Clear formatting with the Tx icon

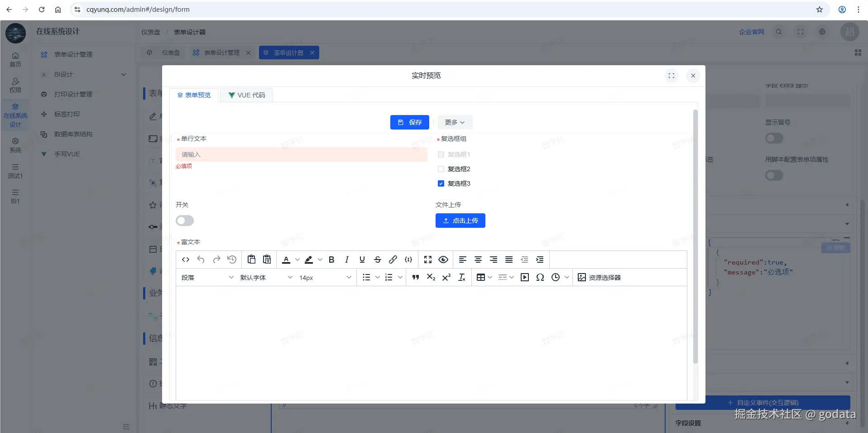tap(462, 277)
